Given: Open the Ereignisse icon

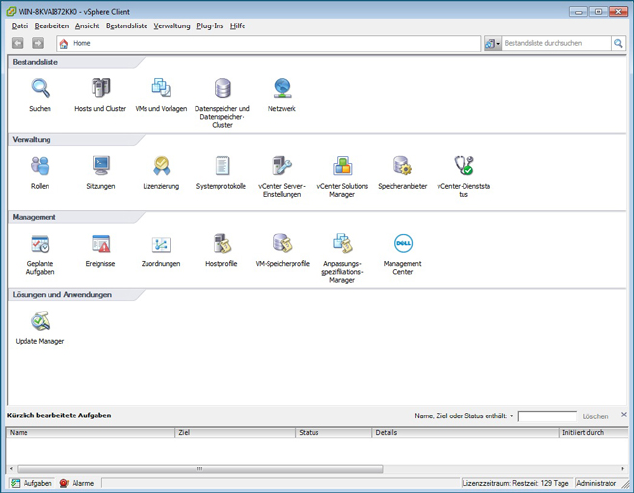Looking at the screenshot, I should (x=101, y=243).
